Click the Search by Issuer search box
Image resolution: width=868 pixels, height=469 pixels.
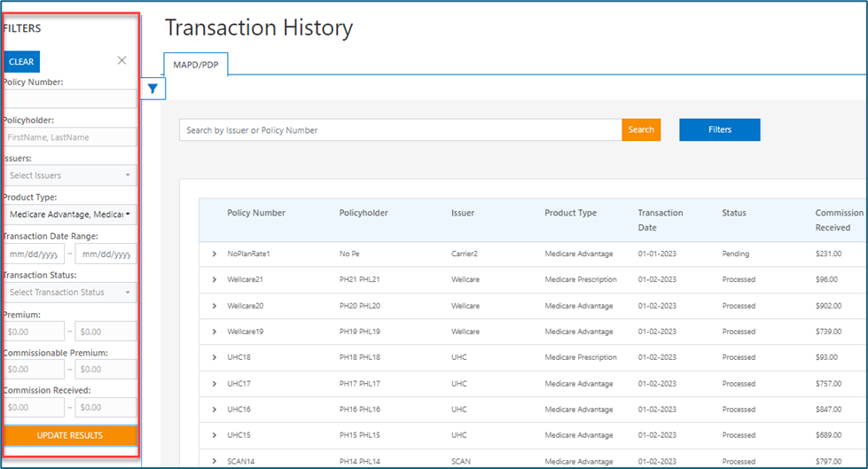coord(399,130)
